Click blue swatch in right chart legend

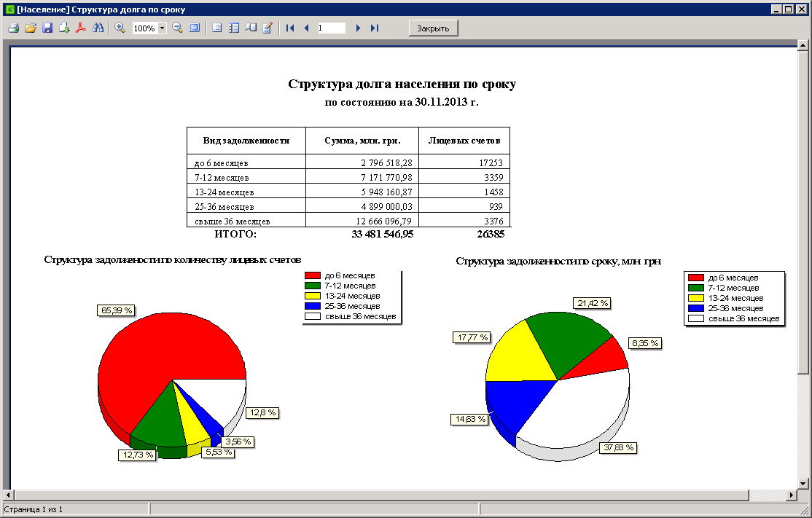tap(696, 308)
